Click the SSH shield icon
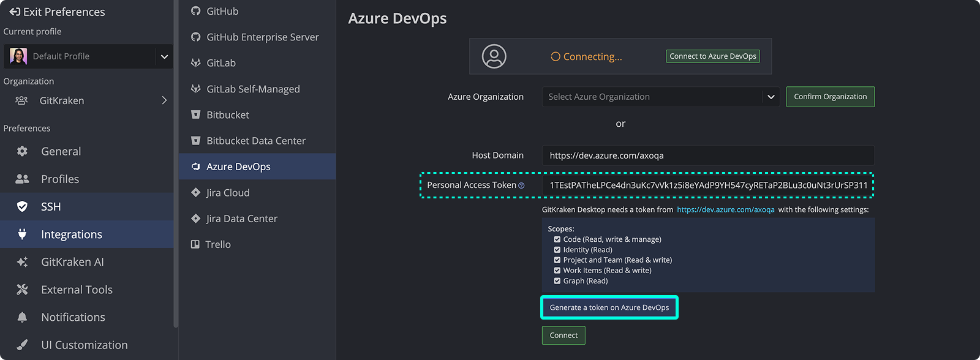The image size is (980, 360). pyautogui.click(x=22, y=207)
